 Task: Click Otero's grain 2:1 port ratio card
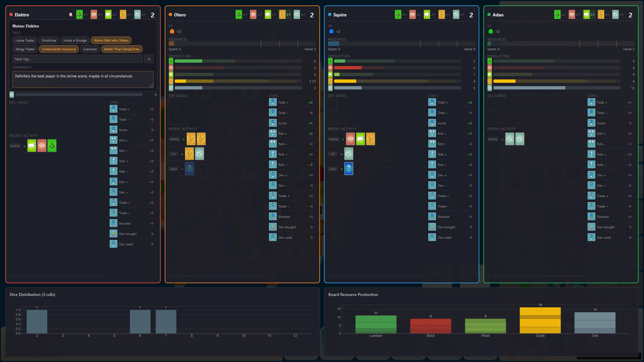pos(282,14)
